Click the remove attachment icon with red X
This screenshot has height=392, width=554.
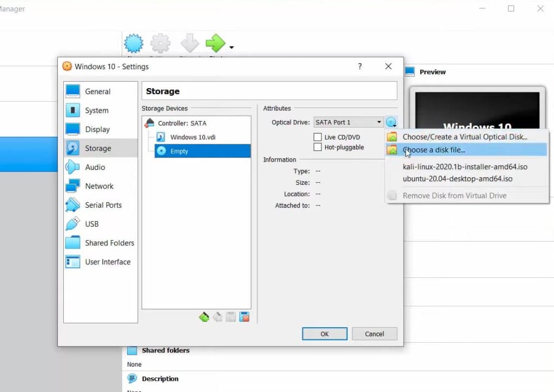(245, 317)
